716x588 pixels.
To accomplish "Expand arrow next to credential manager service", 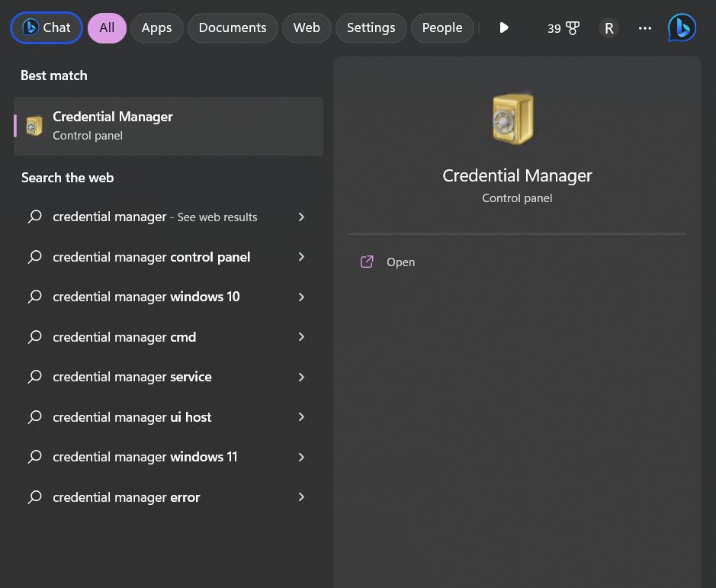I will pos(301,377).
